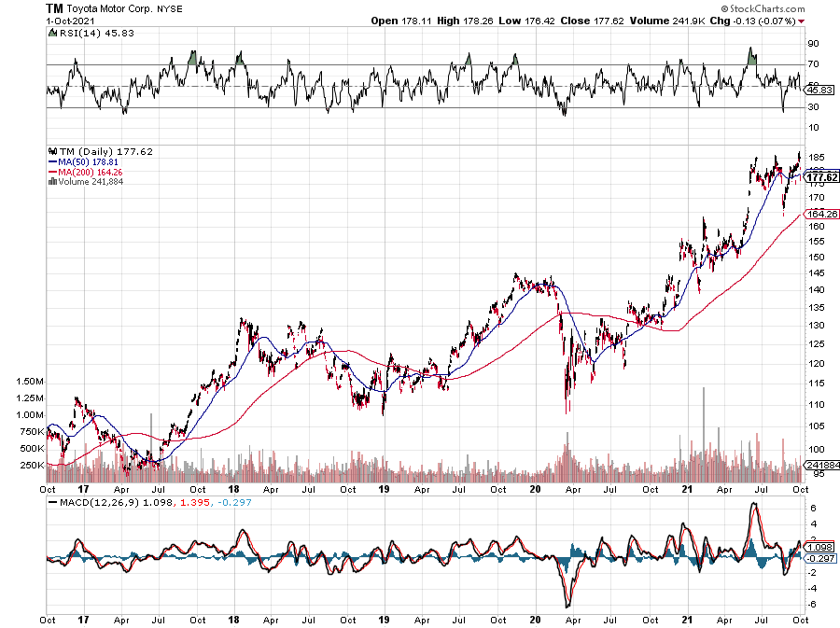Click the blue -0.297 histogram value in MACD legend
This screenshot has height=628, width=840.
pos(234,502)
